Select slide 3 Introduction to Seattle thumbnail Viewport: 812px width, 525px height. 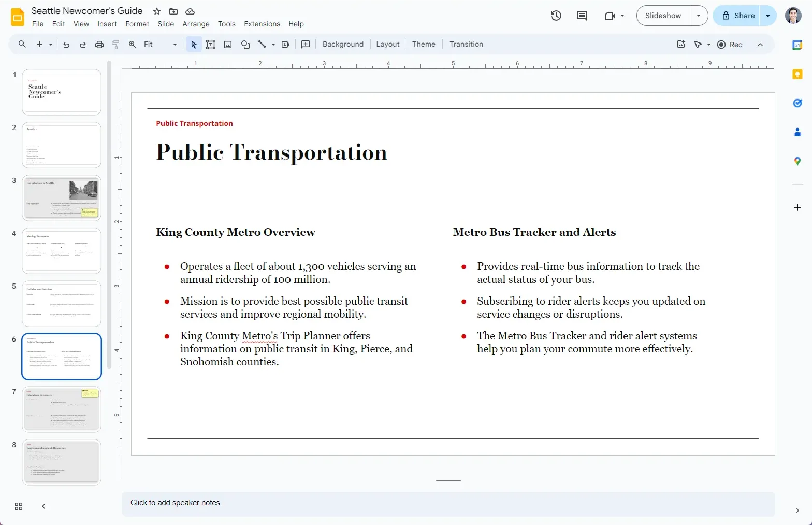62,198
